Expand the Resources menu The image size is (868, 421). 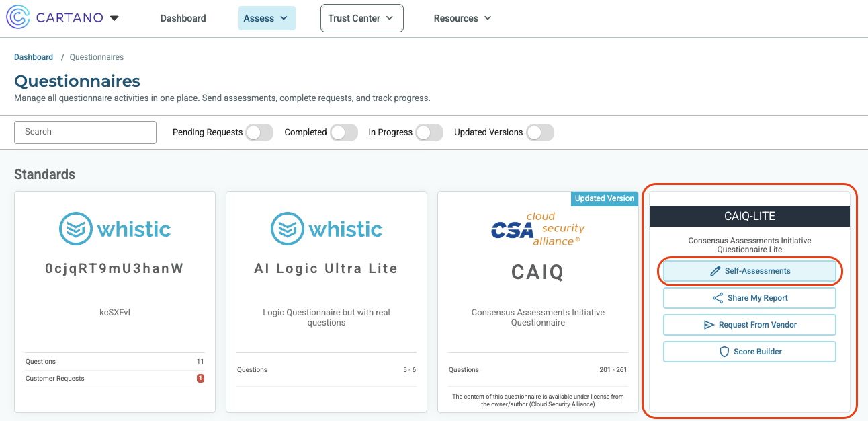click(x=462, y=18)
